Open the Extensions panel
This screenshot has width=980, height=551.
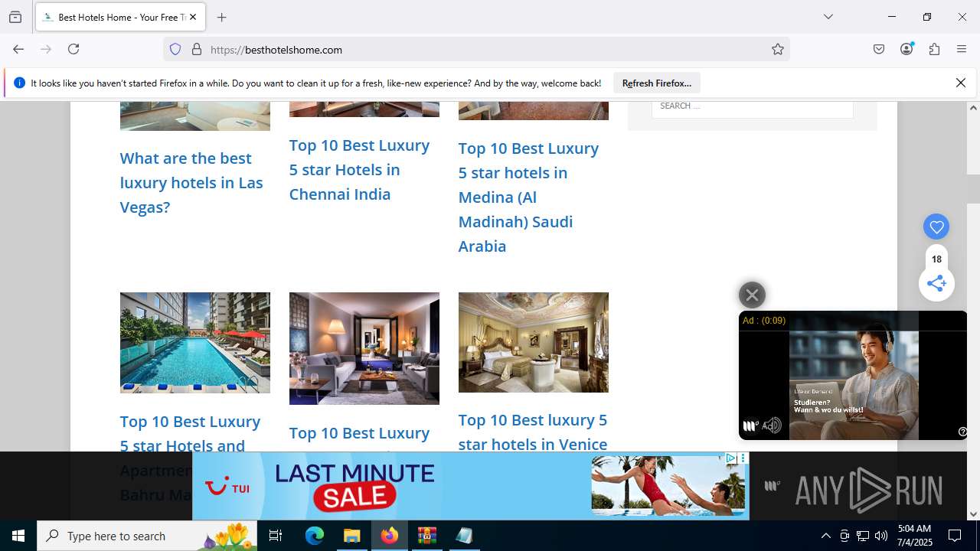pyautogui.click(x=934, y=49)
